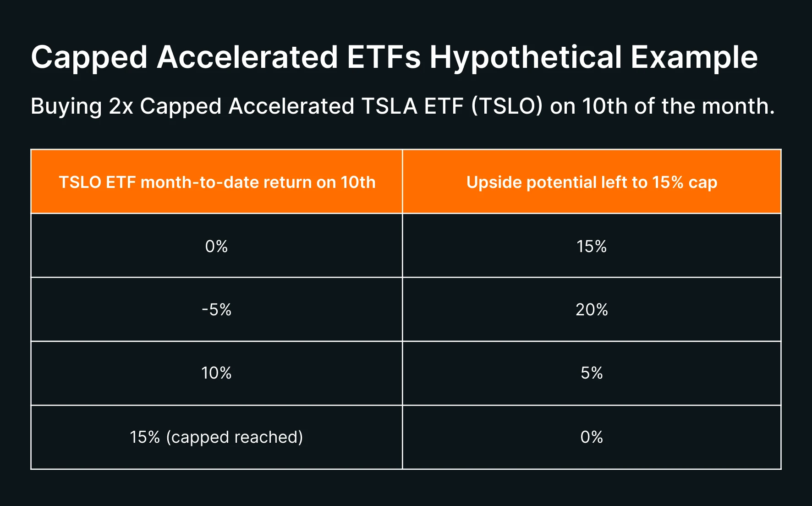Click the word 'ETFs' in the title

coord(384,57)
